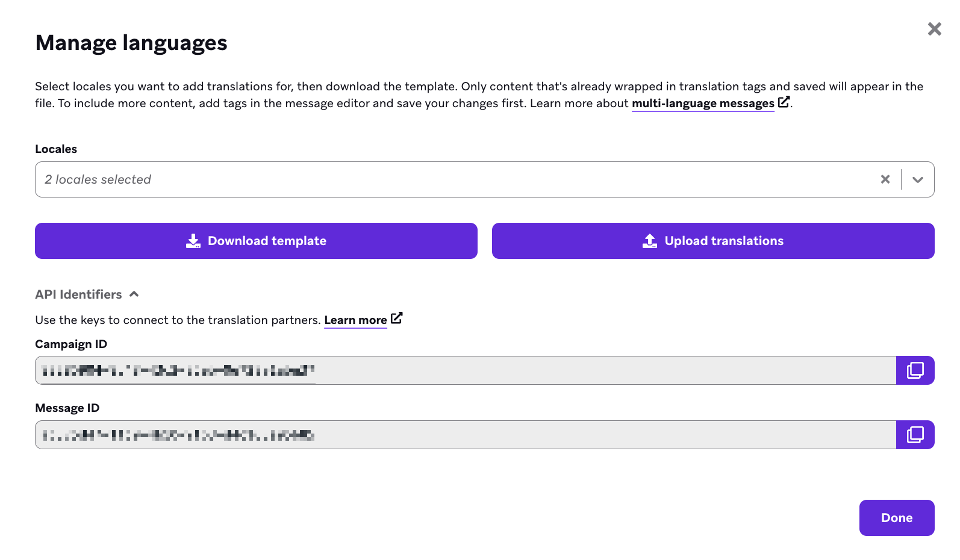Screen dimensions: 960x560
Task: Clear selected locales with the X icon
Action: point(885,179)
